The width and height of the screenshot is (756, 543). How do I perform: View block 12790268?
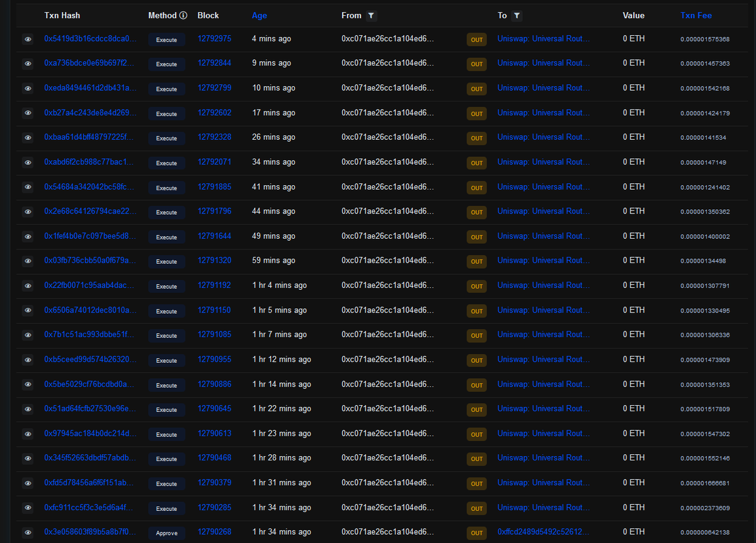(x=214, y=532)
